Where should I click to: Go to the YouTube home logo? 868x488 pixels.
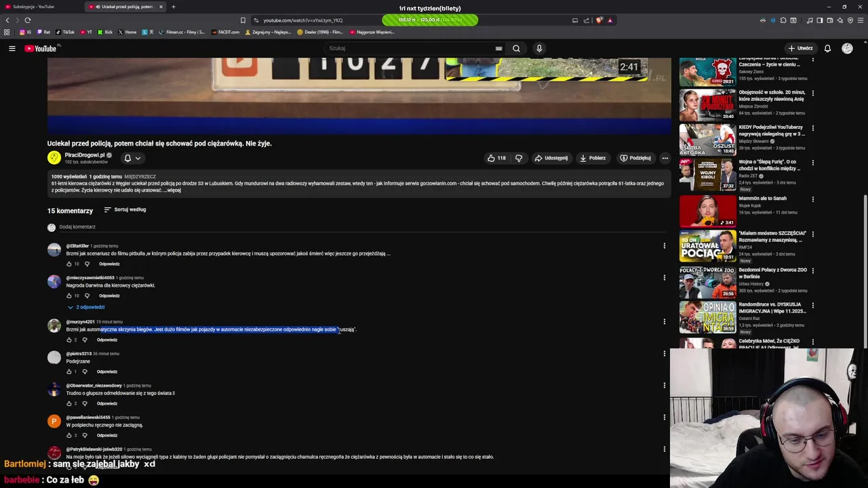click(41, 48)
